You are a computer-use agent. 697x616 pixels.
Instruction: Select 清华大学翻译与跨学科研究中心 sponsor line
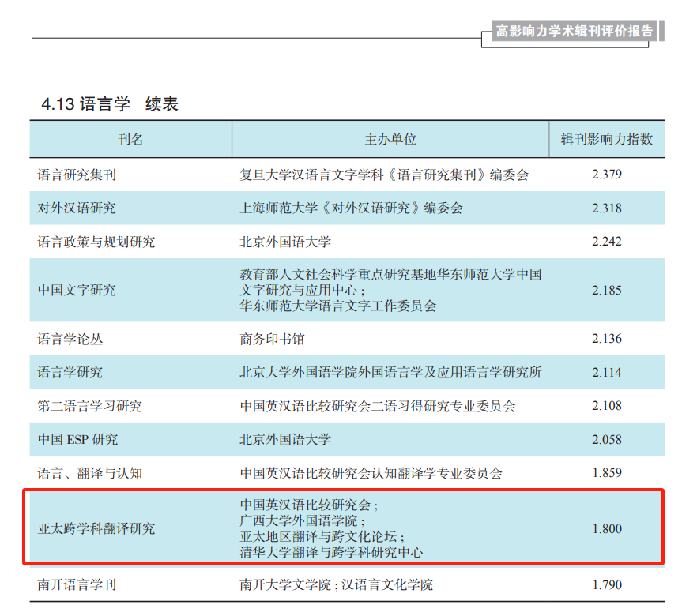tap(331, 552)
